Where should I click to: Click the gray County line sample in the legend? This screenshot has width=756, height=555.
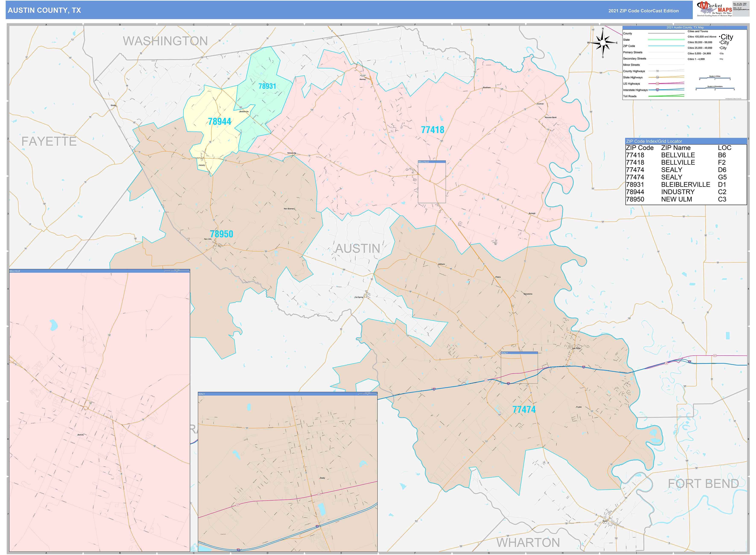point(666,33)
